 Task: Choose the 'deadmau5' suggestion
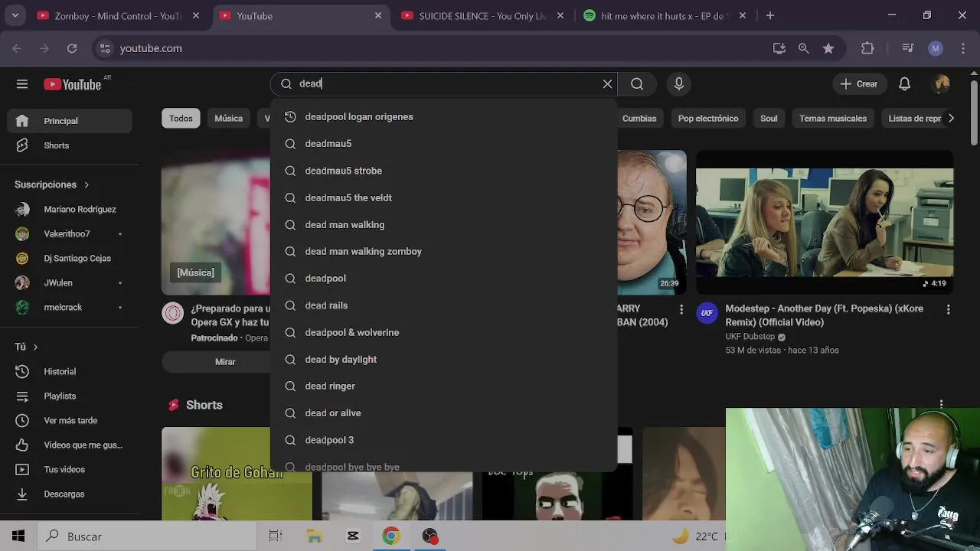click(443, 143)
